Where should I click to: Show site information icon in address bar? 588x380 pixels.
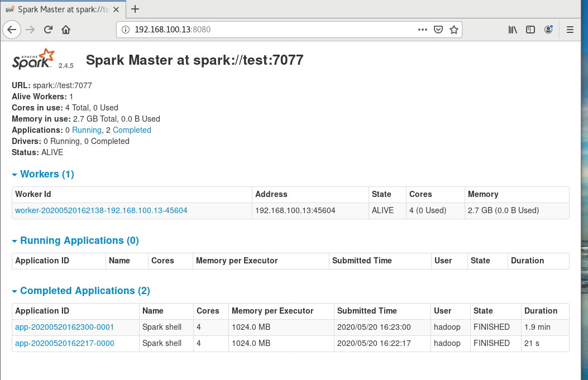[126, 30]
